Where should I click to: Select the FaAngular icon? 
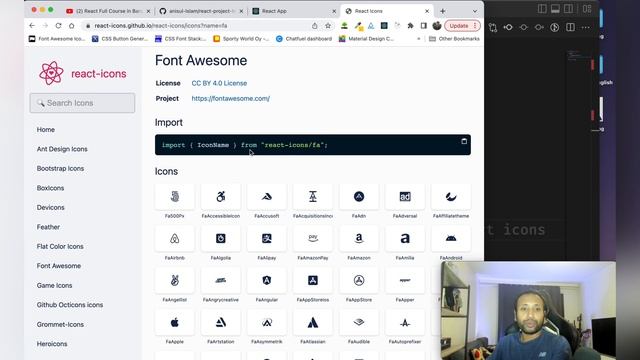click(267, 281)
